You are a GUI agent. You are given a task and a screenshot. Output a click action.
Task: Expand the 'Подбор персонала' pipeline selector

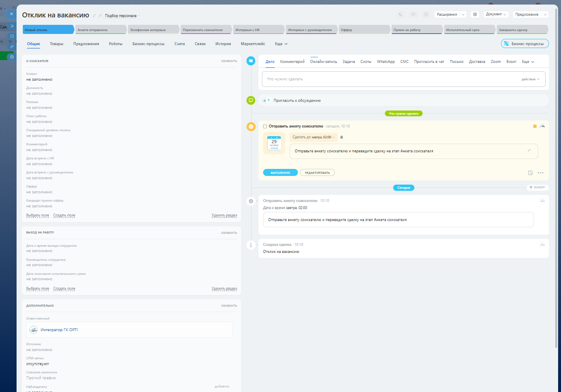click(122, 16)
